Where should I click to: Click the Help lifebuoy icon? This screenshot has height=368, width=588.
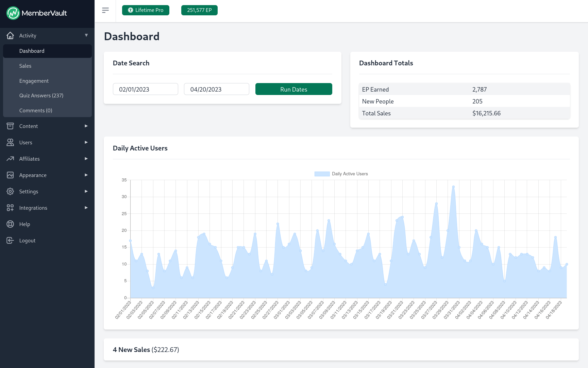coord(10,224)
